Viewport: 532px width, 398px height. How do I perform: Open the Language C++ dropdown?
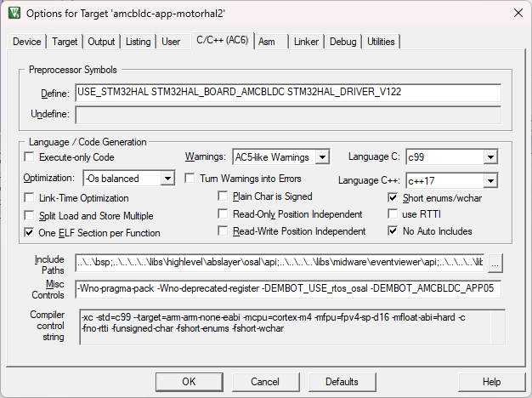[490, 180]
